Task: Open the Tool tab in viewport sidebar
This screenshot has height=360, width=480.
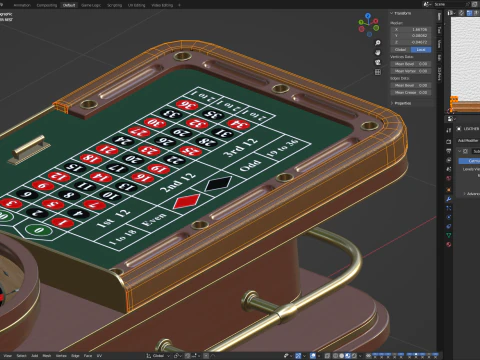Action: coord(439,30)
